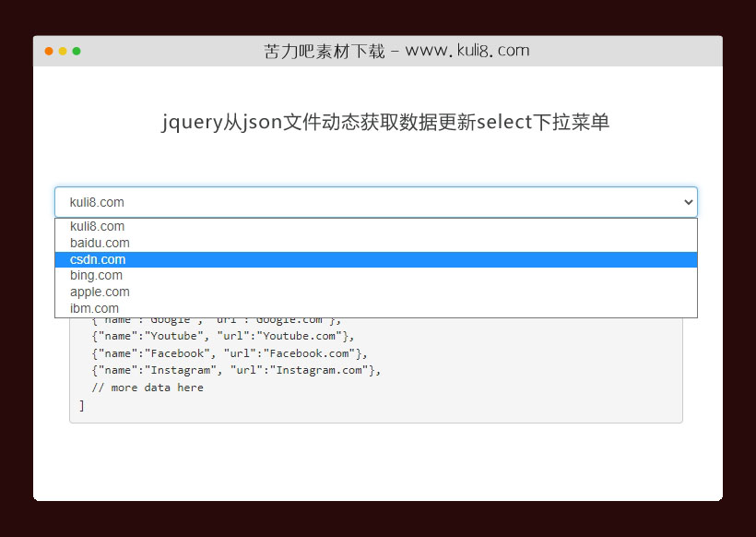Click the yellow minimize traffic-light button

tap(61, 52)
